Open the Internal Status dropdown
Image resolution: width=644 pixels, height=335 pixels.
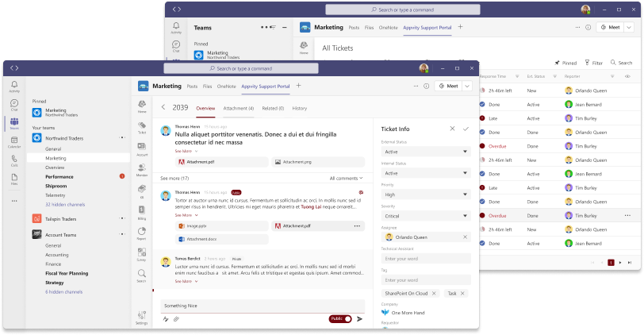tap(426, 173)
